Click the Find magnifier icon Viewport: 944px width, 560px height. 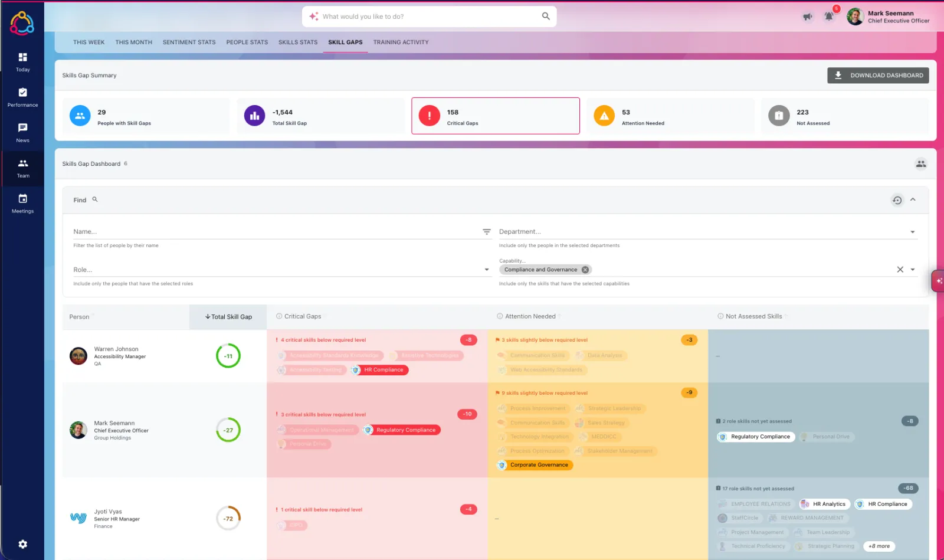(95, 199)
